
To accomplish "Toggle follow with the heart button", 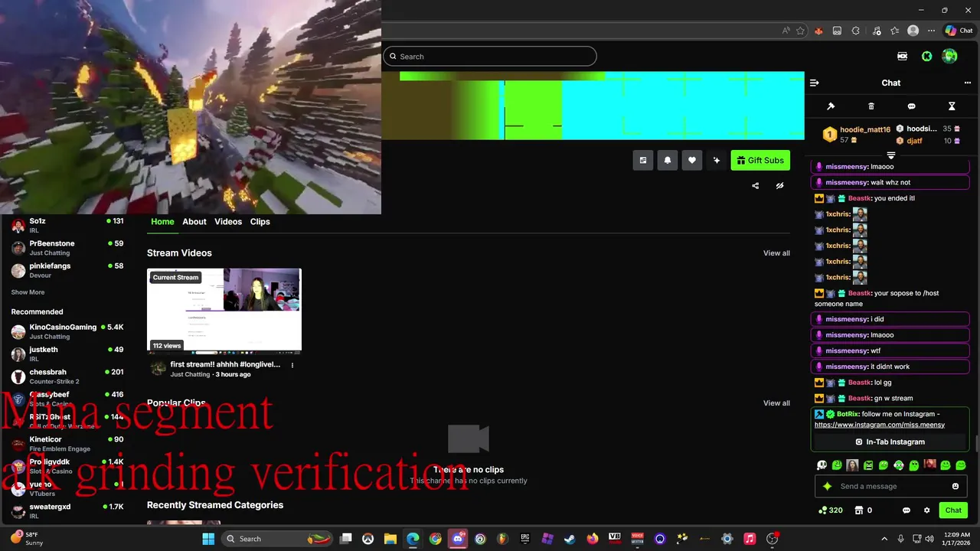I will (x=692, y=160).
